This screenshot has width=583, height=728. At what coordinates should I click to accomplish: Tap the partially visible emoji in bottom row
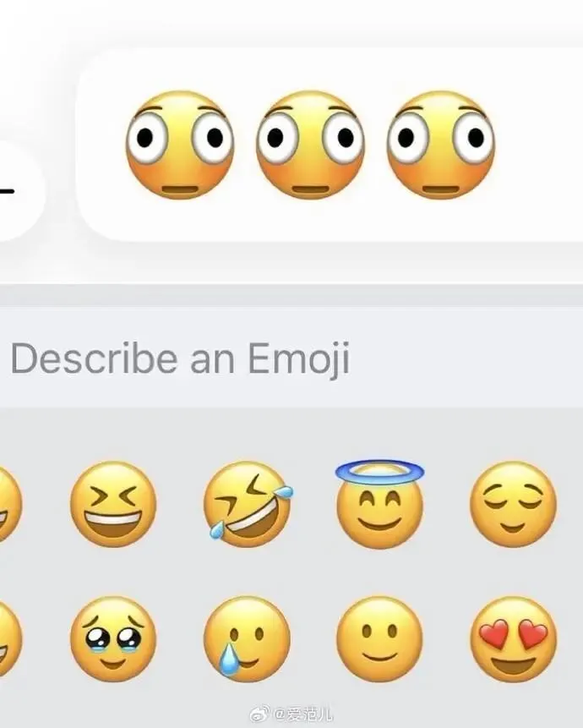(x=10, y=639)
